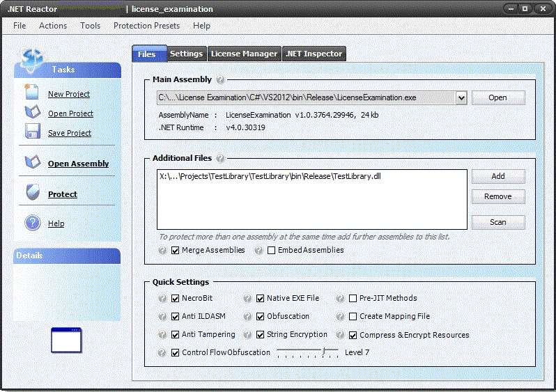This screenshot has width=556, height=392.
Task: Click the Protect shield icon
Action: (x=32, y=192)
